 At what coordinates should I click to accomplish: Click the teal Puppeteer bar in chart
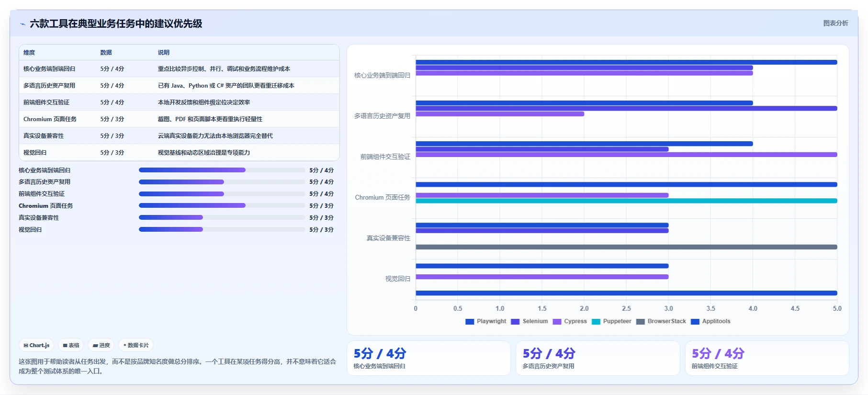click(x=626, y=201)
